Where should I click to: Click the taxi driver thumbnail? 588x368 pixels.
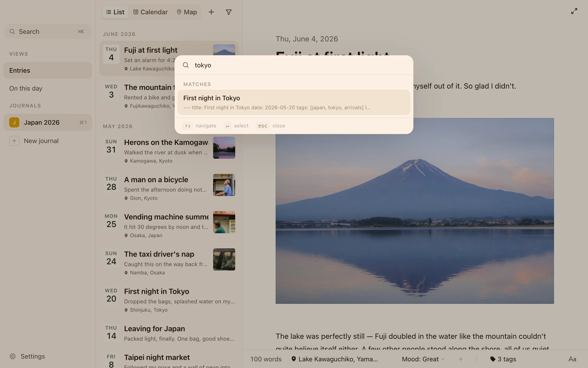point(224,259)
